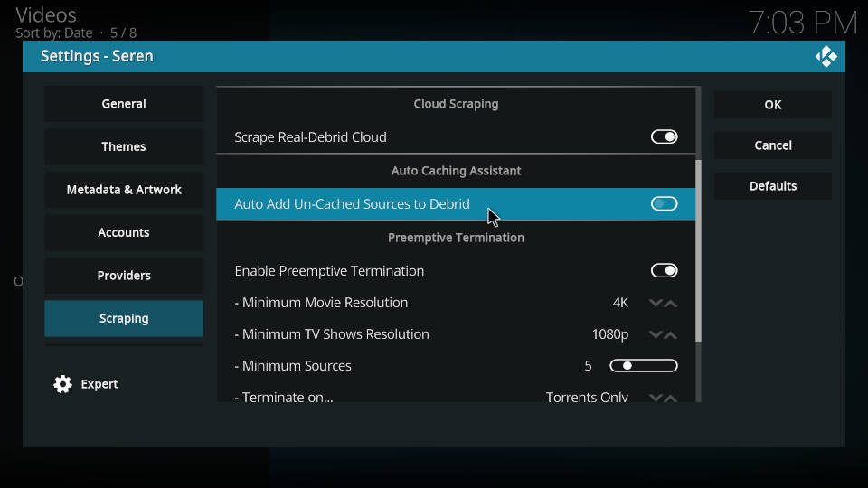Screen dimensions: 868x488
Task: Increase Minimum Movie Resolution with up arrow
Action: pos(671,303)
